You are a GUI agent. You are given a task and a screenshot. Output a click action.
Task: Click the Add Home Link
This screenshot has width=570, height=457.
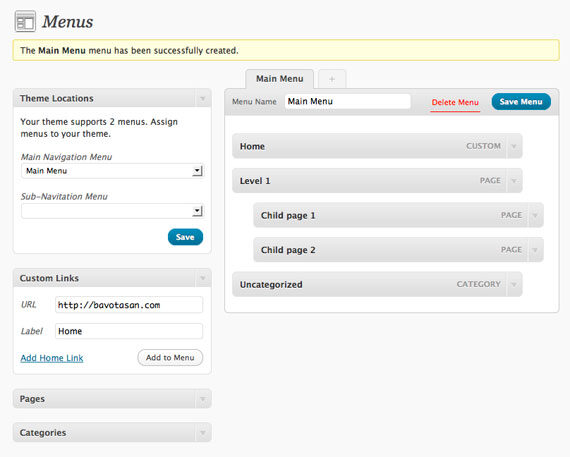(52, 358)
